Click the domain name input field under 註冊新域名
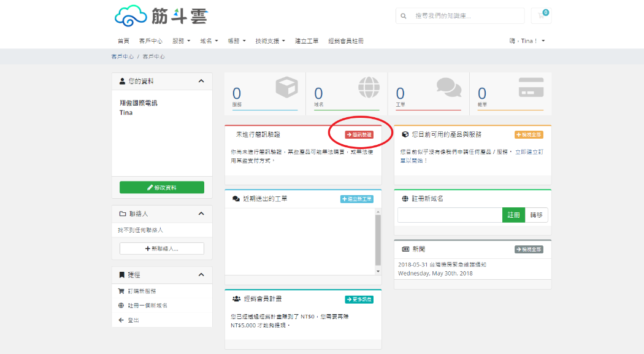Image resolution: width=644 pixels, height=354 pixels. click(x=450, y=215)
